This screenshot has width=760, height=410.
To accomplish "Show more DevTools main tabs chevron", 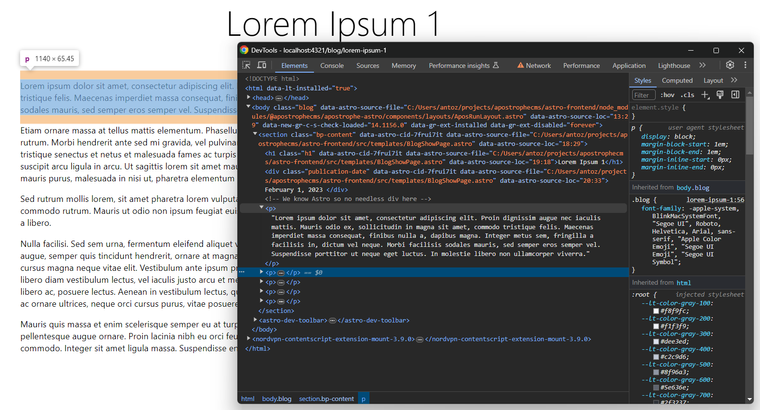I will coord(702,65).
